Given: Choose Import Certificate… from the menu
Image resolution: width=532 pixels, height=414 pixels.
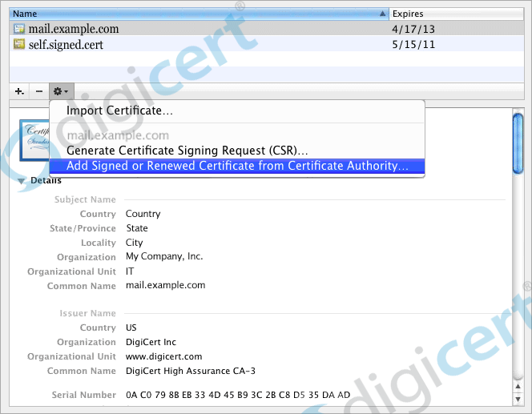Looking at the screenshot, I should click(x=119, y=111).
